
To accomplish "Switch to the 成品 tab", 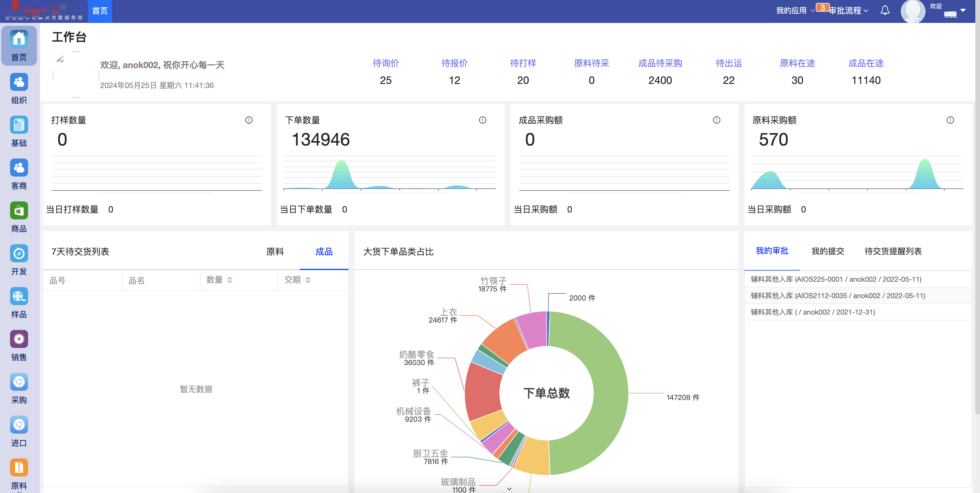I will [324, 252].
